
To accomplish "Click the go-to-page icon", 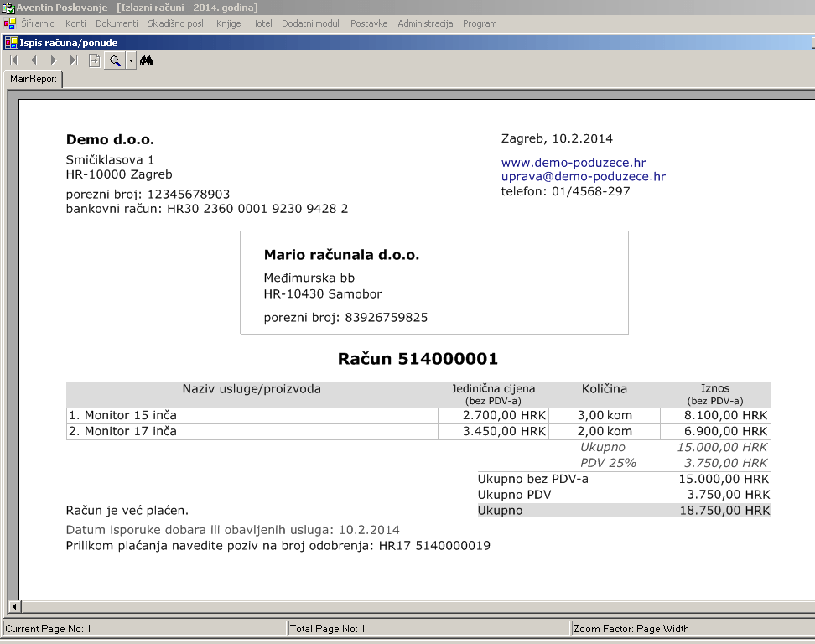I will (x=94, y=60).
